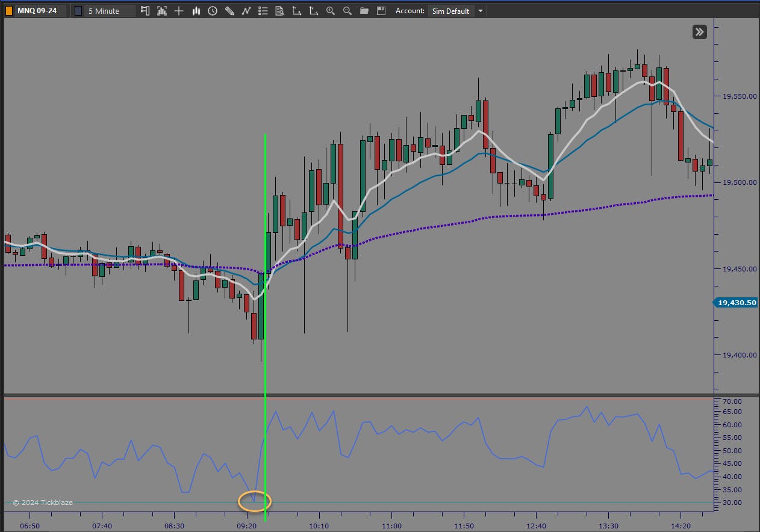Click the 30.00 indicator axis label
Viewport: 760px width, 532px height.
coord(731,503)
